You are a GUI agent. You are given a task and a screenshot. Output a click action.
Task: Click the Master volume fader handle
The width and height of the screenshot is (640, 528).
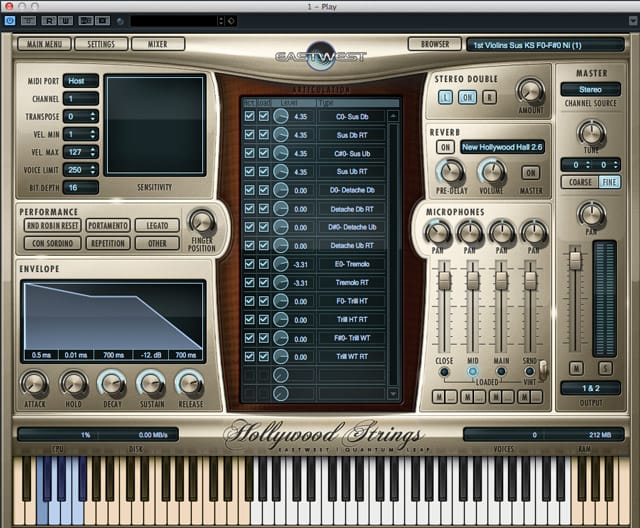[x=575, y=260]
